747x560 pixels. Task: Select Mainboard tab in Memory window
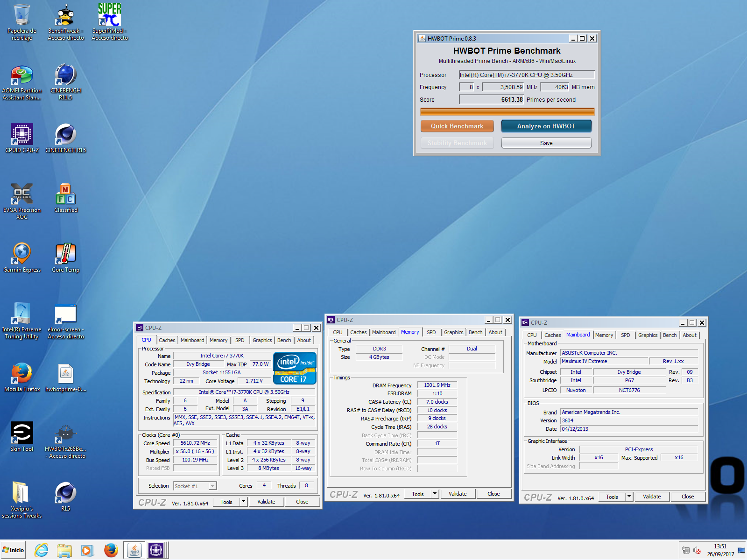point(384,332)
